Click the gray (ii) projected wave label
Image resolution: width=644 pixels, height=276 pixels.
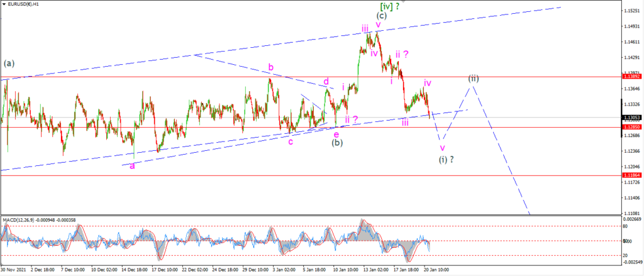(x=474, y=78)
